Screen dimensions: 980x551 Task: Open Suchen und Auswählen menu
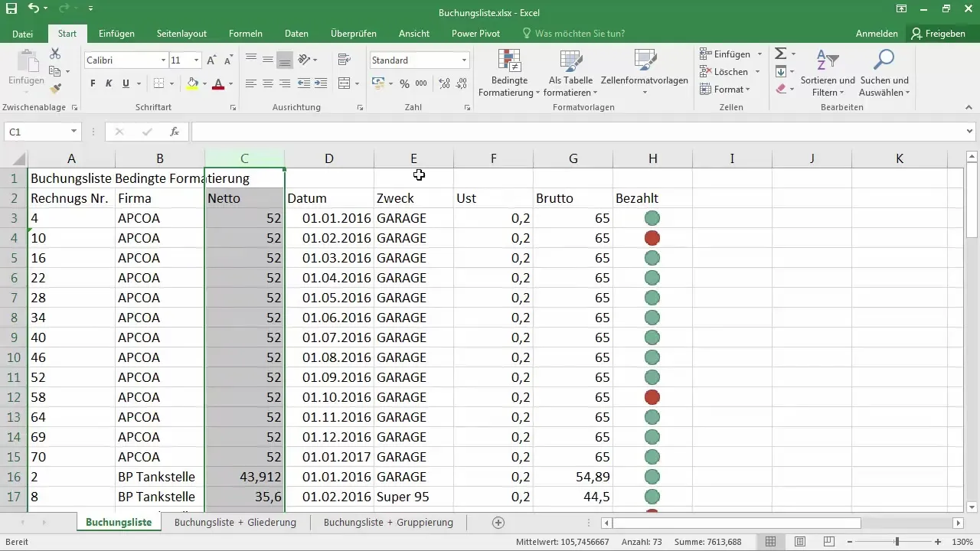(x=884, y=73)
